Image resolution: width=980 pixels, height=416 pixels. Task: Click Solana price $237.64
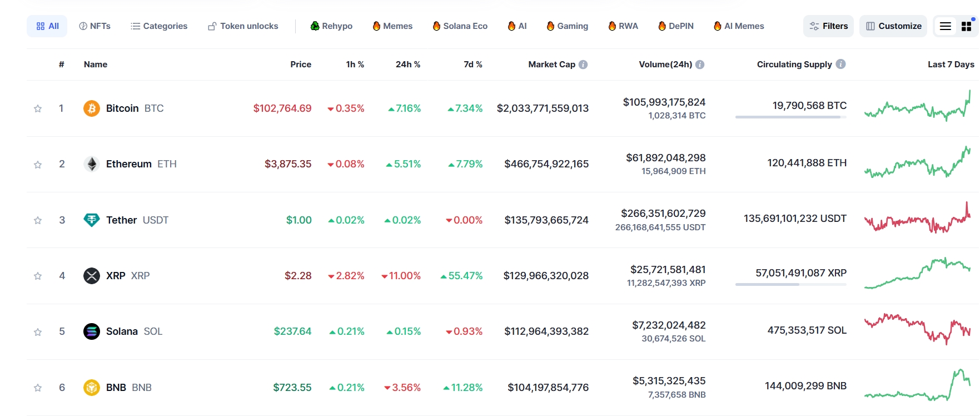[292, 331]
